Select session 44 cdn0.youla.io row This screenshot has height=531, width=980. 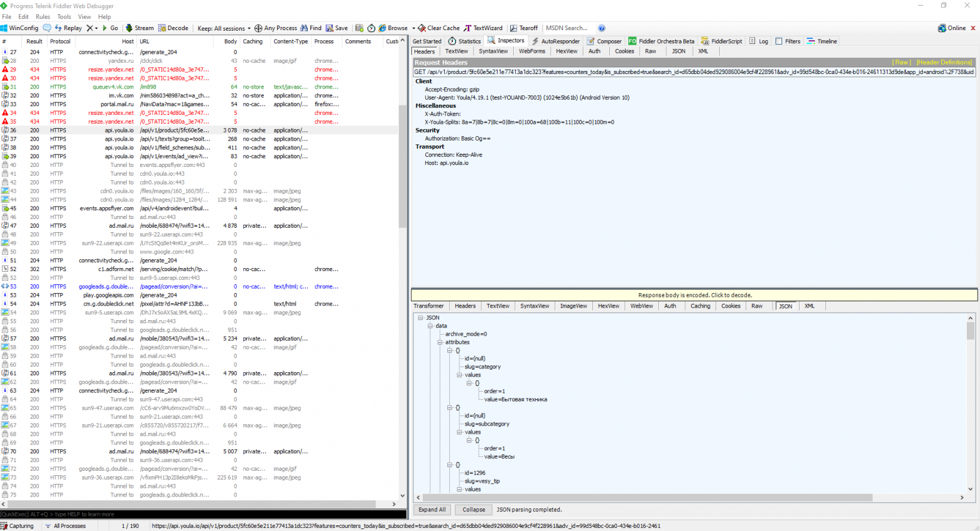tap(199, 200)
